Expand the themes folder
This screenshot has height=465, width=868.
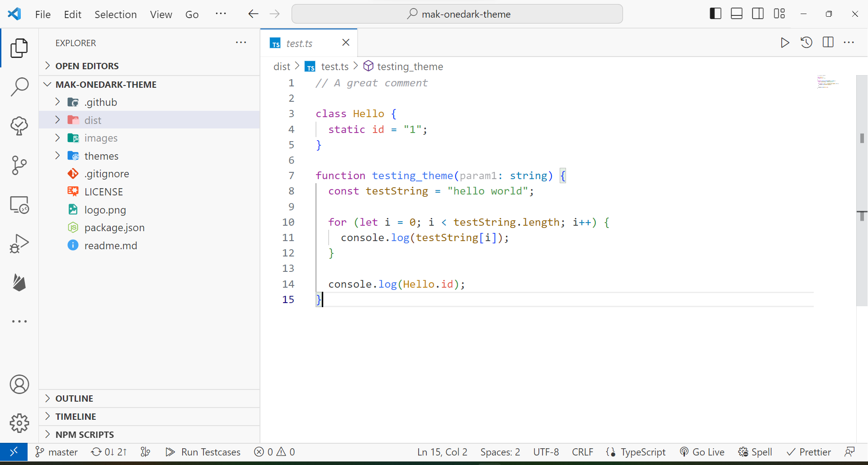click(101, 156)
